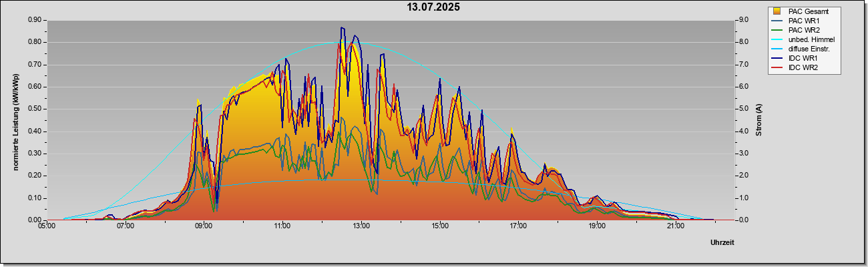
Task: Click the 0.80 left axis tick value
Action: pos(35,42)
